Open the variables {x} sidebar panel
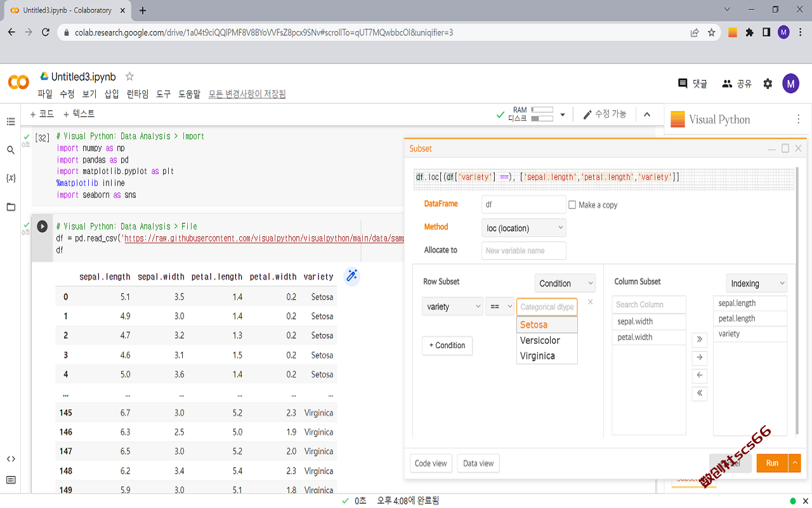 [11, 178]
